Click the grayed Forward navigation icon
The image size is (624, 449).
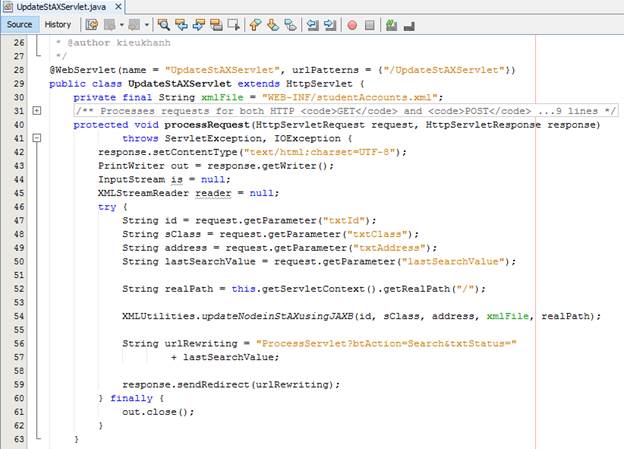[x=134, y=25]
